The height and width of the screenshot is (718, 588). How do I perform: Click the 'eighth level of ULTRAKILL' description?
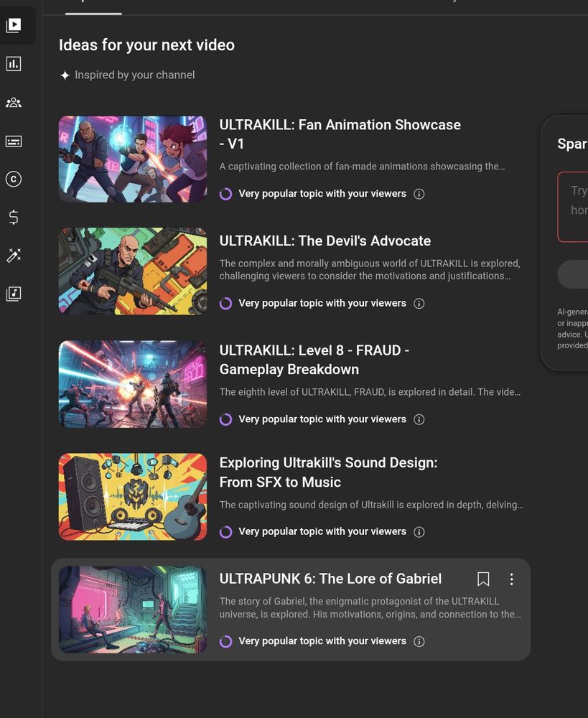pyautogui.click(x=370, y=392)
